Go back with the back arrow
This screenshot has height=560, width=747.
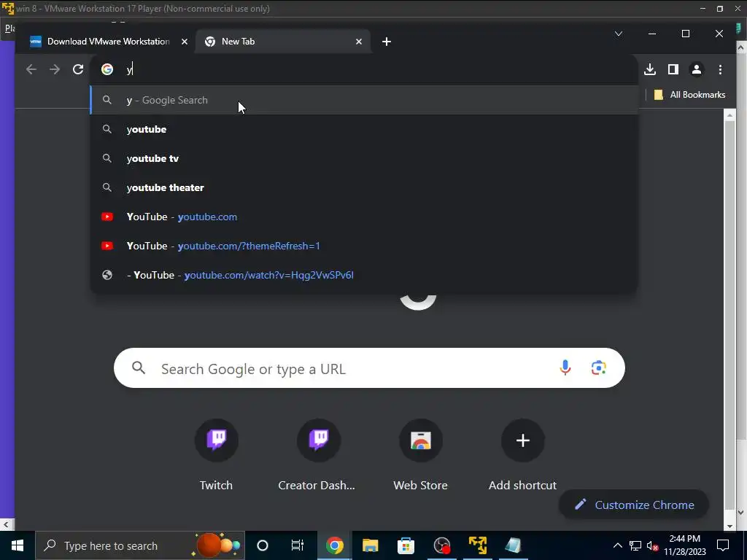pyautogui.click(x=31, y=69)
